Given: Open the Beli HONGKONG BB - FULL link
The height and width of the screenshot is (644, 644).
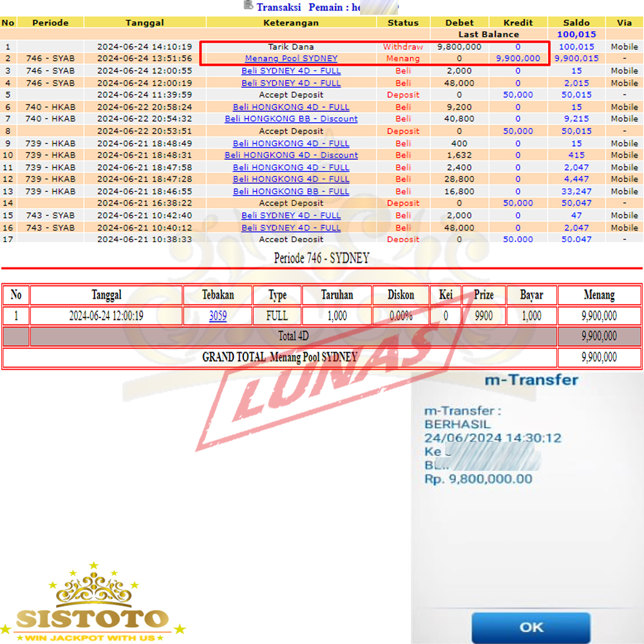Looking at the screenshot, I should click(291, 191).
